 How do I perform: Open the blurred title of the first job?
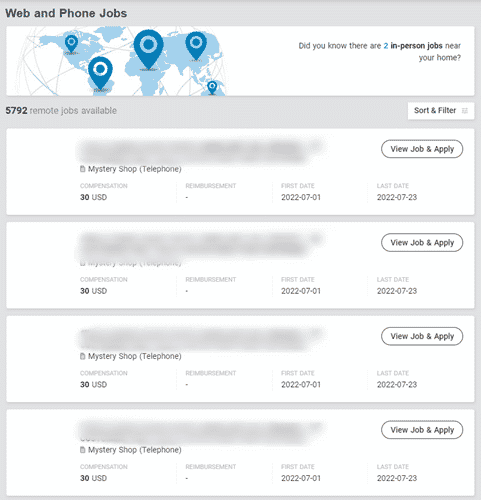200,151
